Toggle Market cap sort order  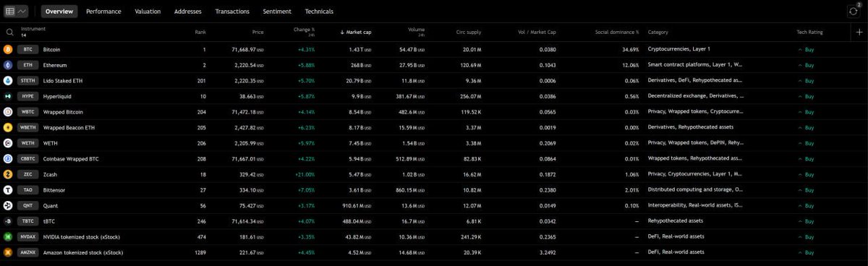coord(356,32)
